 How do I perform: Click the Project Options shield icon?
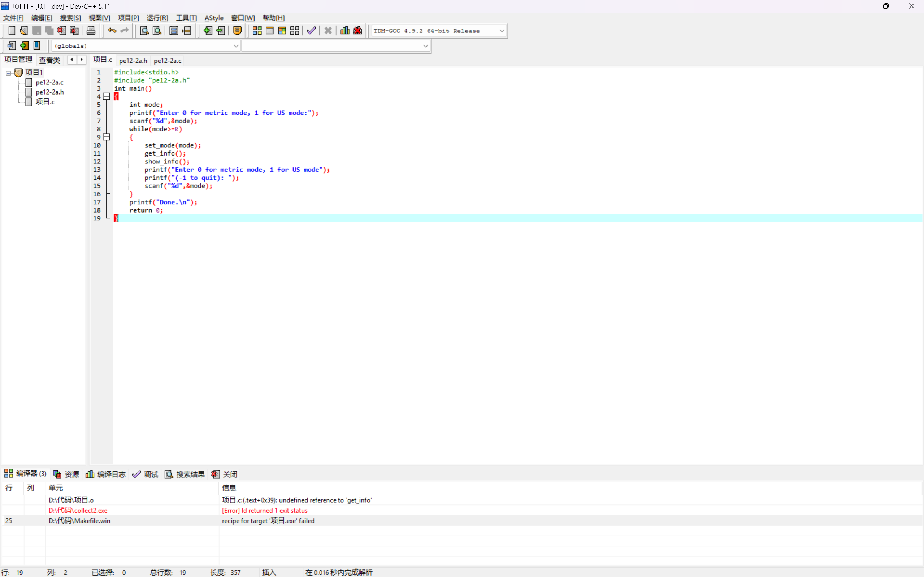pyautogui.click(x=237, y=31)
